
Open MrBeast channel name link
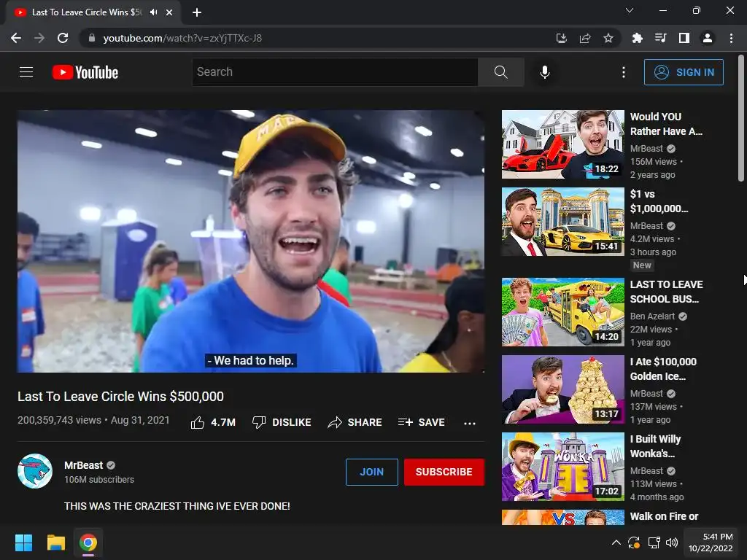(x=83, y=465)
